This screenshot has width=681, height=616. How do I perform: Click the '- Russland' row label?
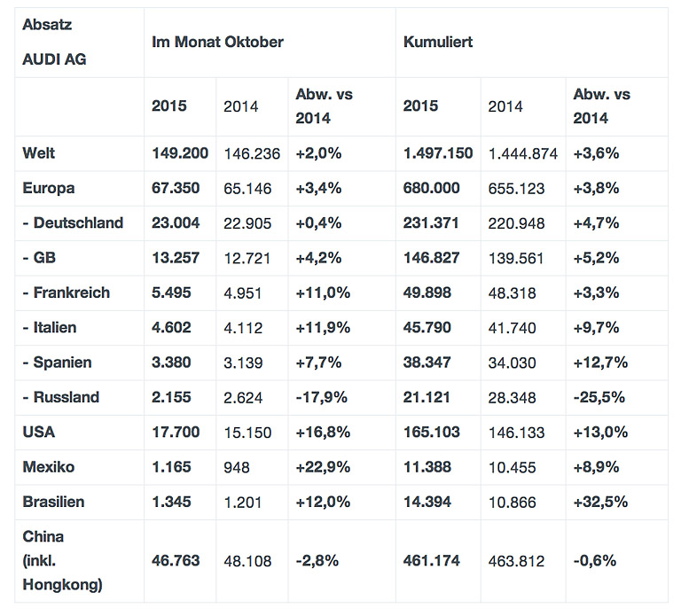(61, 397)
